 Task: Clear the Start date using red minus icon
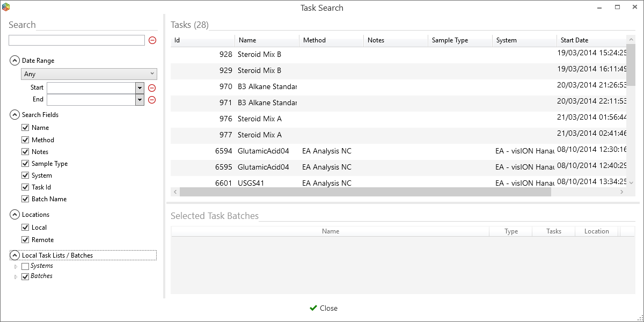152,88
